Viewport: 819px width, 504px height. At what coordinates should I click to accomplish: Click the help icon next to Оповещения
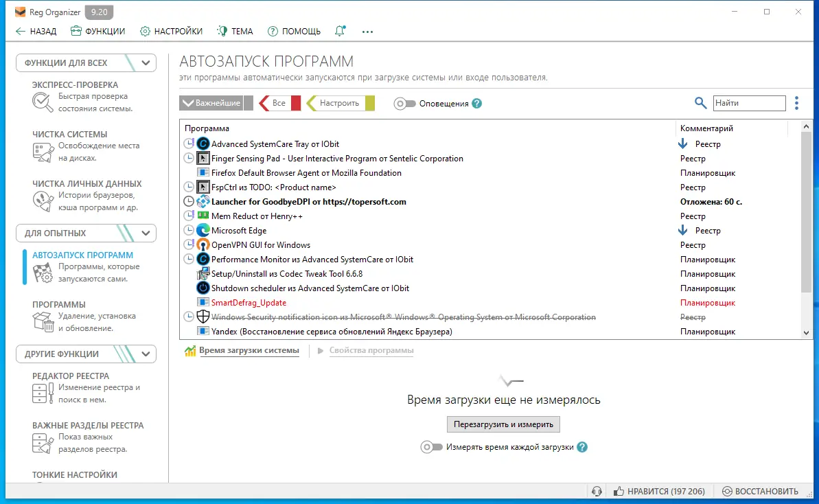click(x=477, y=104)
